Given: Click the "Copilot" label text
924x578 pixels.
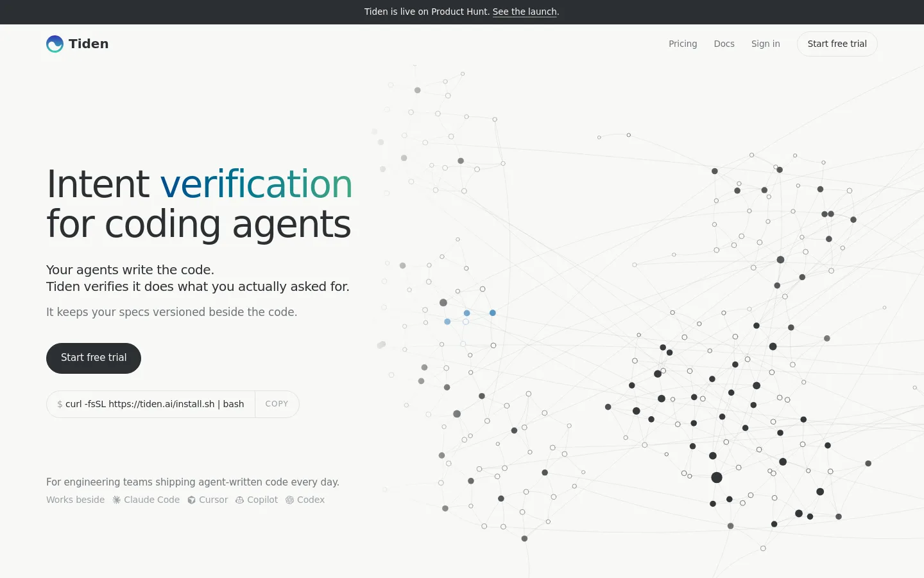Looking at the screenshot, I should coord(262,500).
